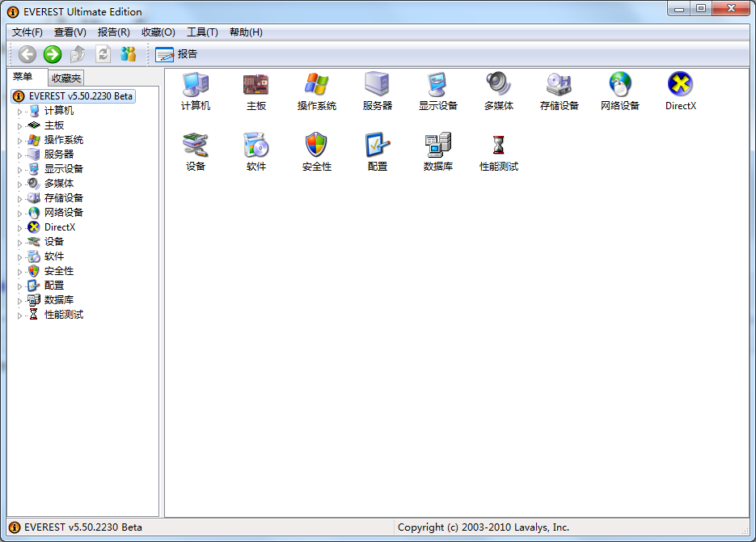
Task: Expand the 性能测试 tree node arrow
Action: (x=20, y=315)
